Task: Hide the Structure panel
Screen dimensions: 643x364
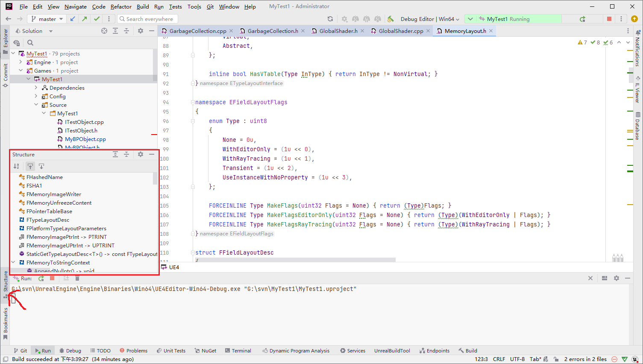Action: pos(152,154)
